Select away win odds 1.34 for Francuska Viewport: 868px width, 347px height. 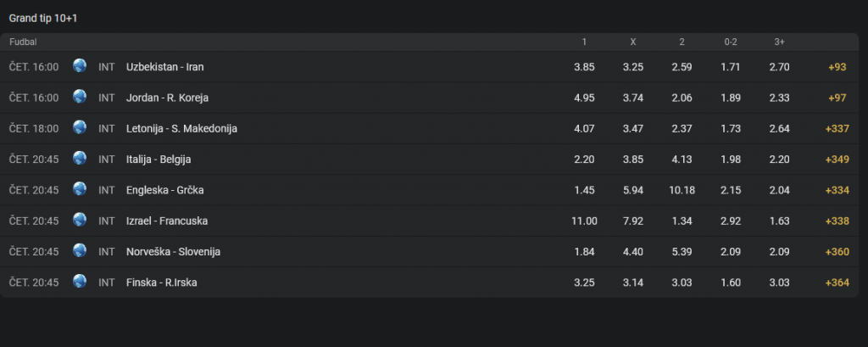(682, 221)
